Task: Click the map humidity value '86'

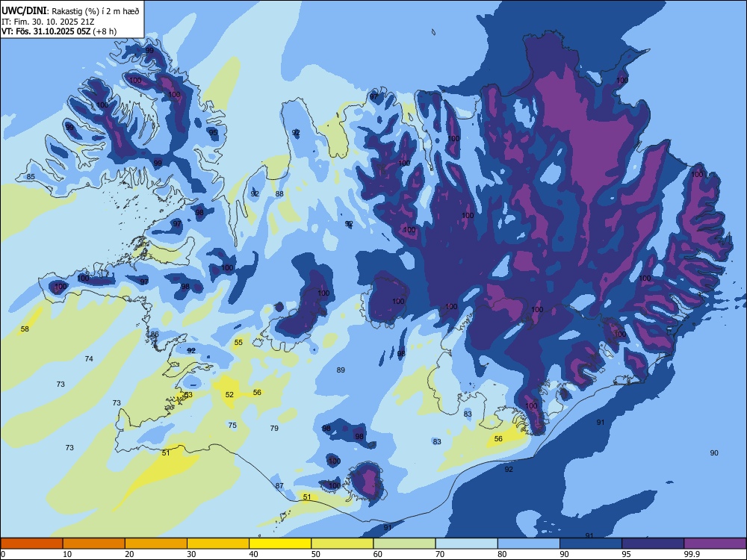Action: tap(155, 335)
